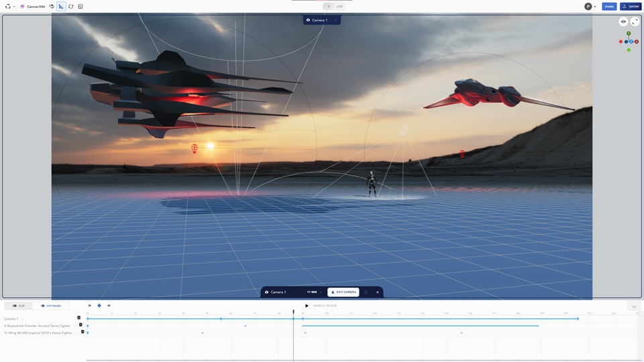Click the Share button
644x362 pixels.
609,7
